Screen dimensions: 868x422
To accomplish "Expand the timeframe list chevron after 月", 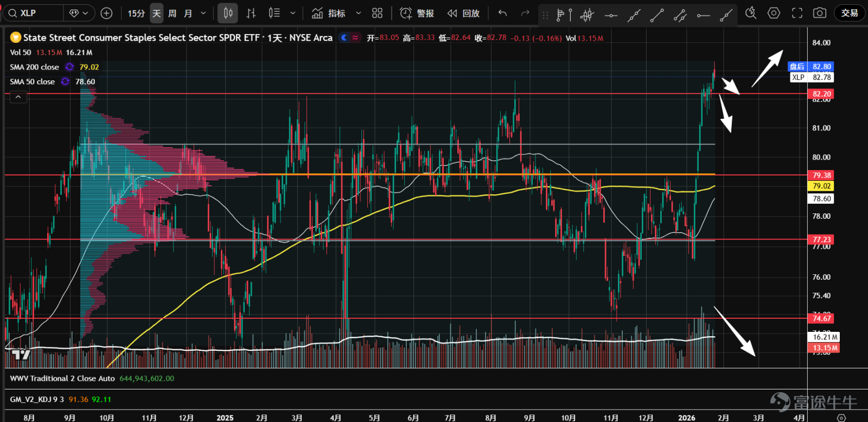I will click(x=203, y=13).
